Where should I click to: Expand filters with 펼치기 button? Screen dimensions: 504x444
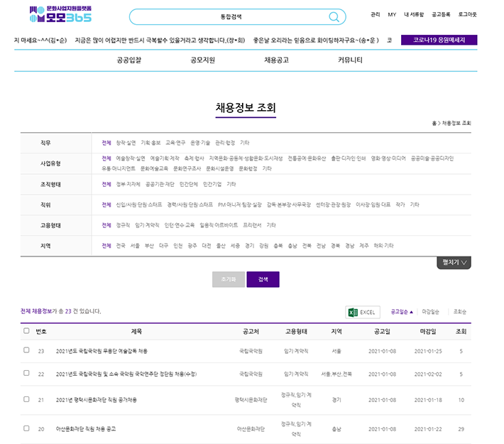coord(454,262)
